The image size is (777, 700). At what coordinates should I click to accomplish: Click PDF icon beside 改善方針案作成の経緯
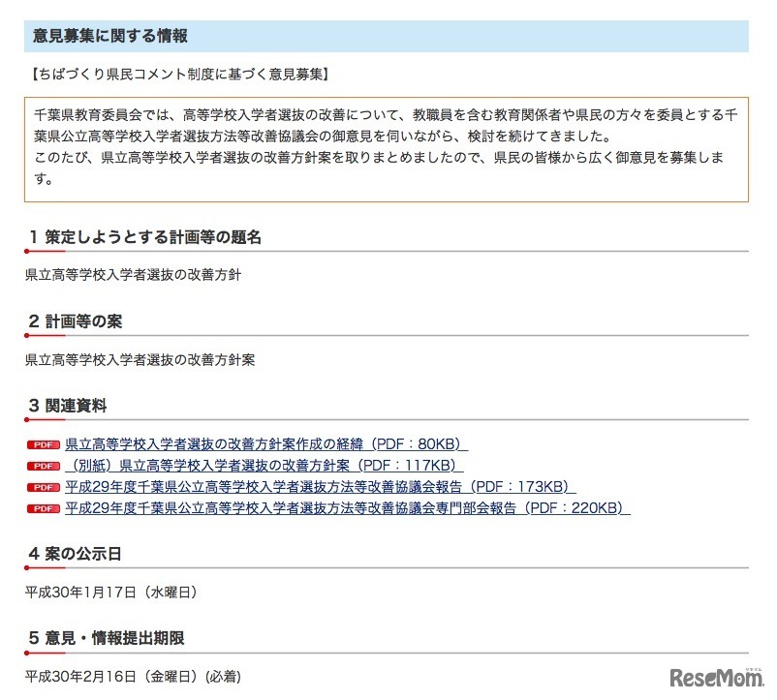[44, 444]
